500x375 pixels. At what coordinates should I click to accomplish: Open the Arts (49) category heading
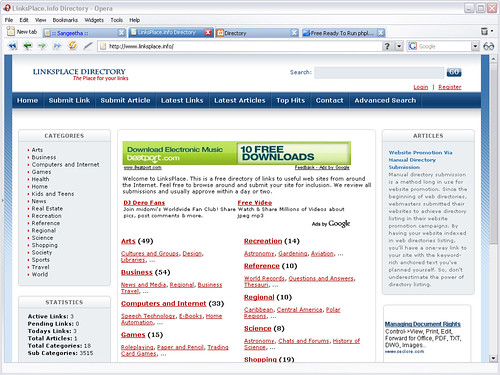pos(128,241)
